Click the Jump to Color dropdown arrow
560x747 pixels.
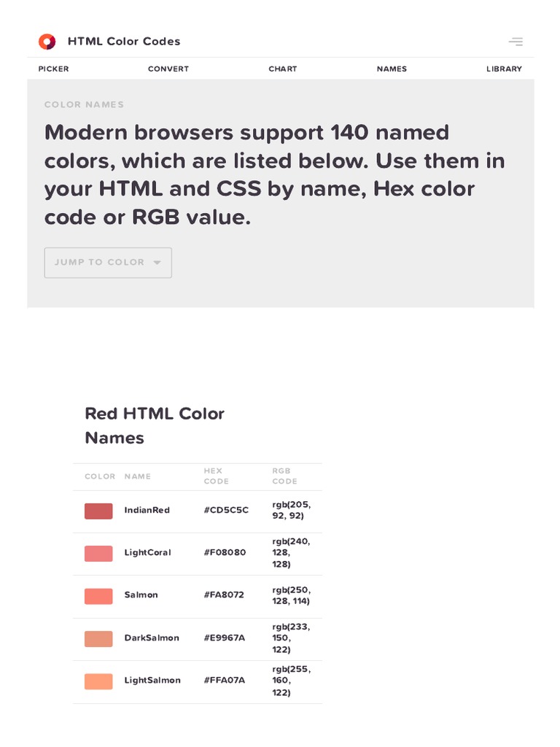(x=157, y=263)
